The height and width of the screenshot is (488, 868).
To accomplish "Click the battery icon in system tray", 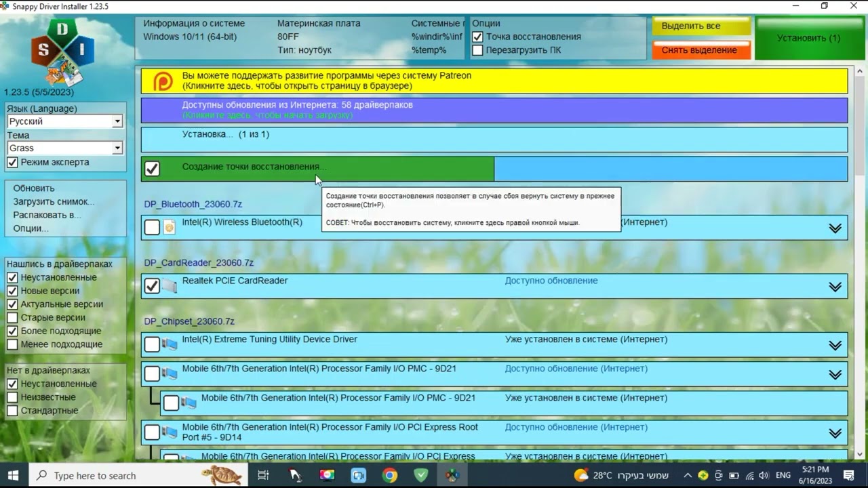I will [x=734, y=476].
